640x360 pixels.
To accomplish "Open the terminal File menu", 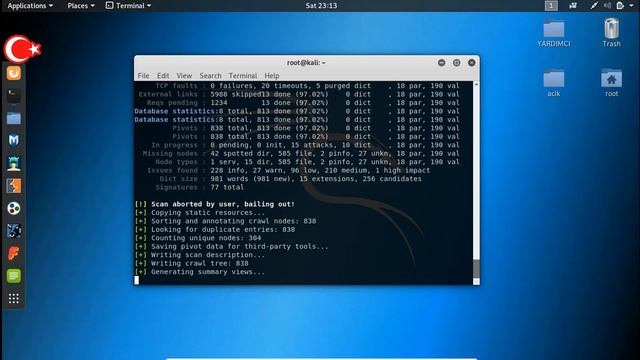I will pos(143,76).
